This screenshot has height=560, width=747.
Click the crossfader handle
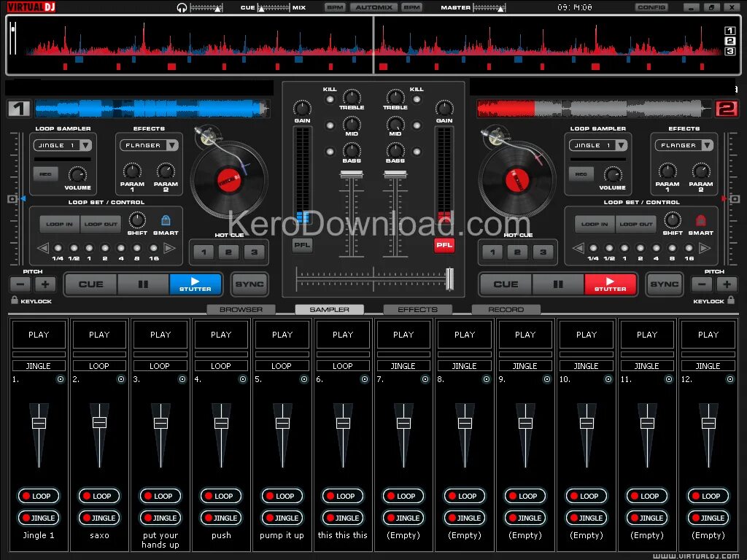(449, 279)
